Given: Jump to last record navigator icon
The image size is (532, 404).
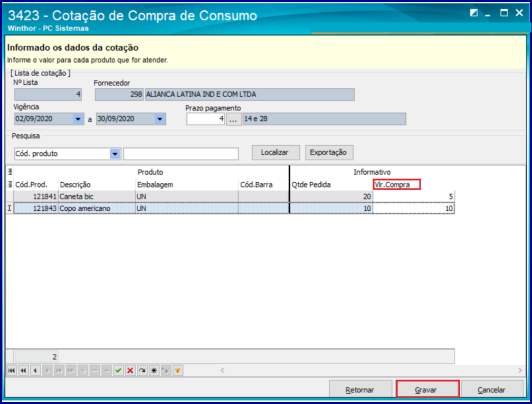Looking at the screenshot, I should (x=71, y=370).
